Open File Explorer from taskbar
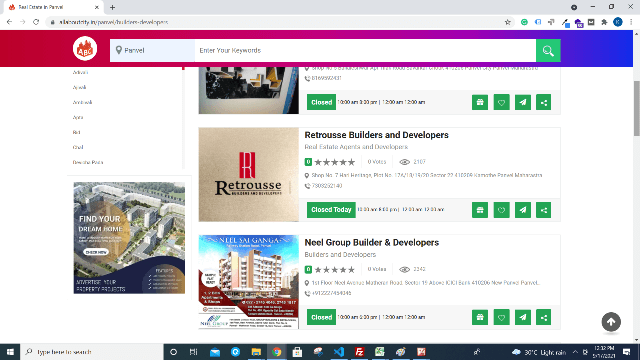This screenshot has width=640, height=360. tap(256, 352)
